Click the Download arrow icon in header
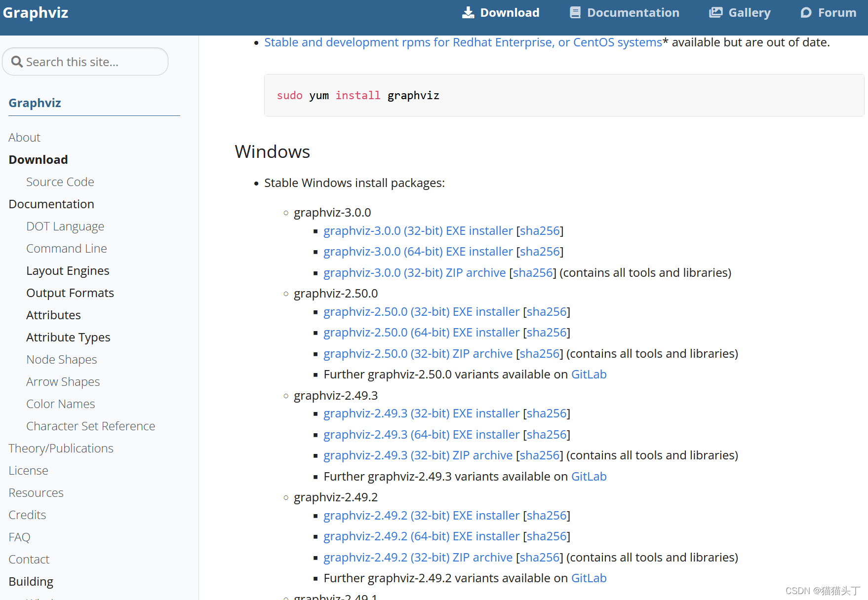The width and height of the screenshot is (868, 600). (x=468, y=13)
